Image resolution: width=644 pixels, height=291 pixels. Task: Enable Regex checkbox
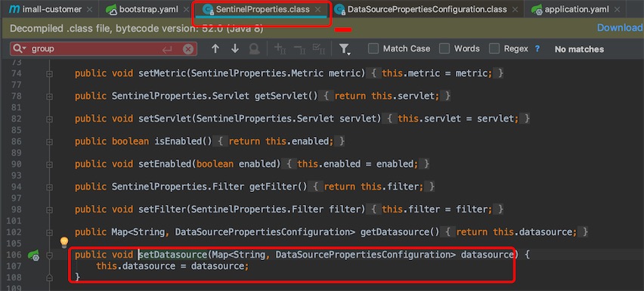[494, 49]
